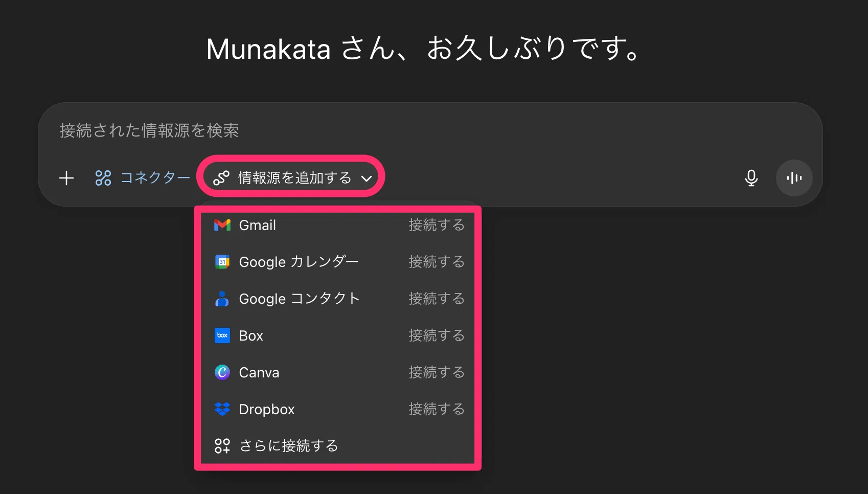Click the さらに接続する grid-plus icon

coord(222,446)
